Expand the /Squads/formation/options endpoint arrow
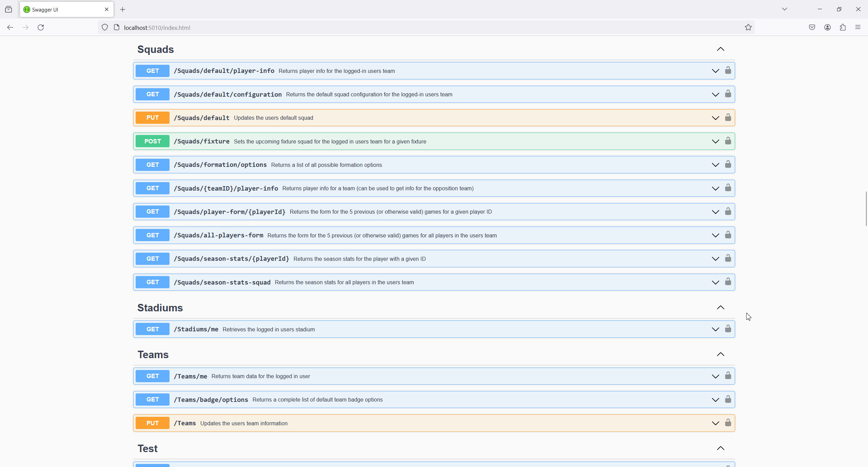This screenshot has height=467, width=868. click(715, 165)
